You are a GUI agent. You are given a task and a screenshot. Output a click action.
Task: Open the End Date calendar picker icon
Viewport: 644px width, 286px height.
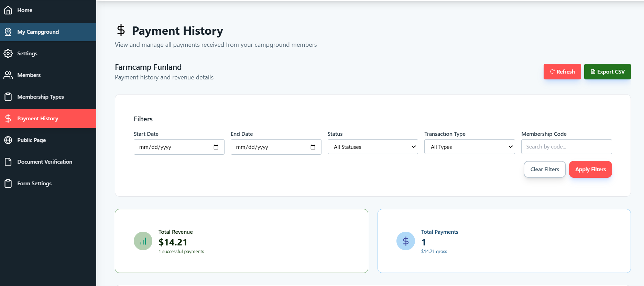313,147
